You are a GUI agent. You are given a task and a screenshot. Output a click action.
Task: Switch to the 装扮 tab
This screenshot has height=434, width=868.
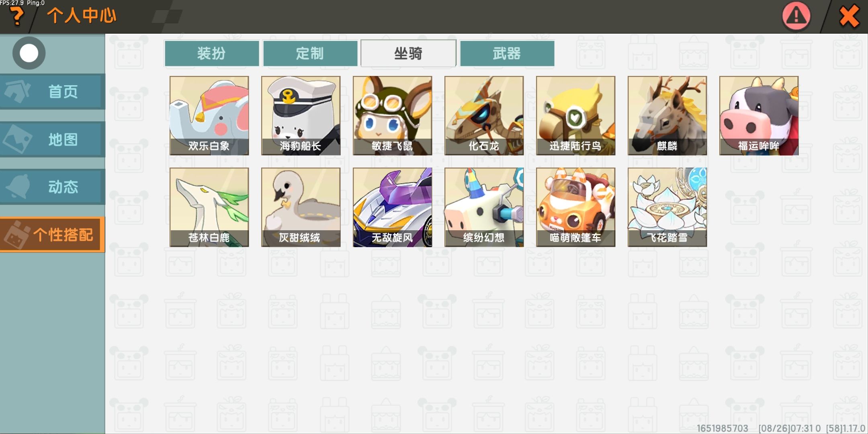pos(212,53)
